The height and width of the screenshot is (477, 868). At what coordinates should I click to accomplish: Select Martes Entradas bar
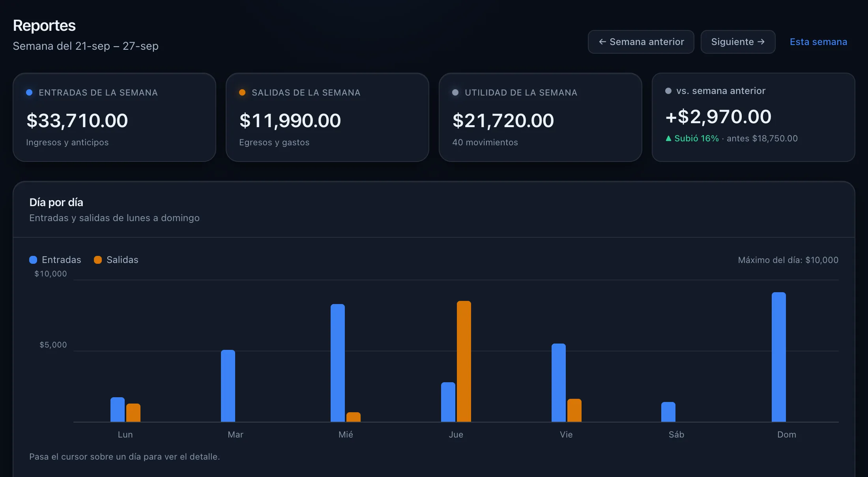228,386
